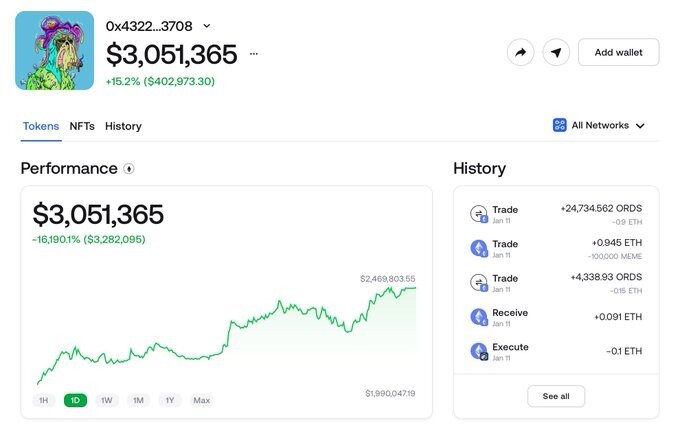Select the 1H chart range
Screen dimensions: 680x432
44,400
